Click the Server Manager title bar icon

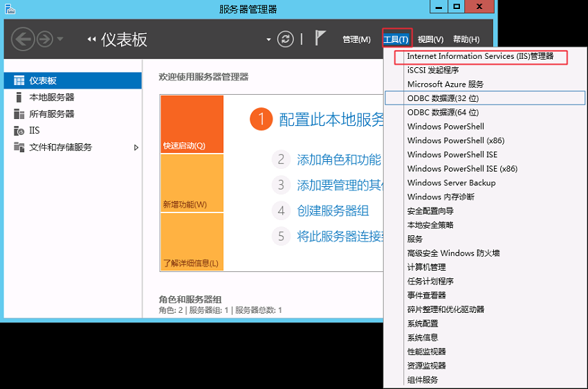coord(10,8)
